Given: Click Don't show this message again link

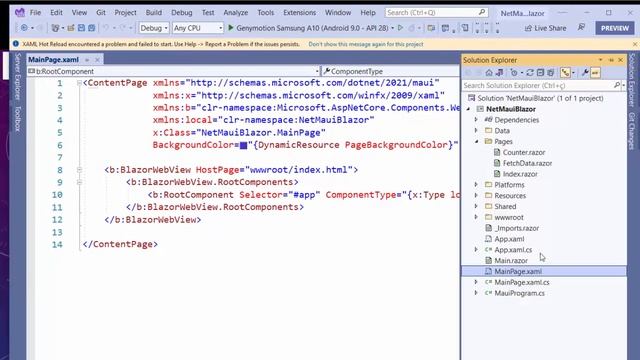Looking at the screenshot, I should pos(366,44).
